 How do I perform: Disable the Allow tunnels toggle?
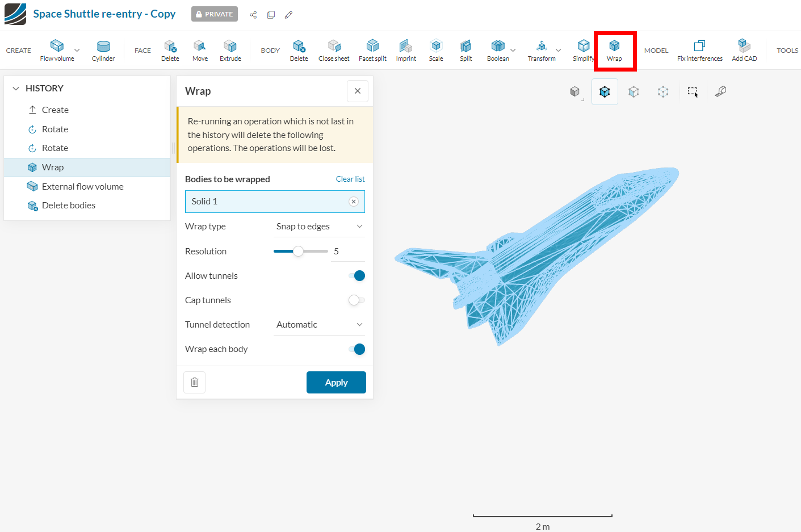[x=357, y=275]
